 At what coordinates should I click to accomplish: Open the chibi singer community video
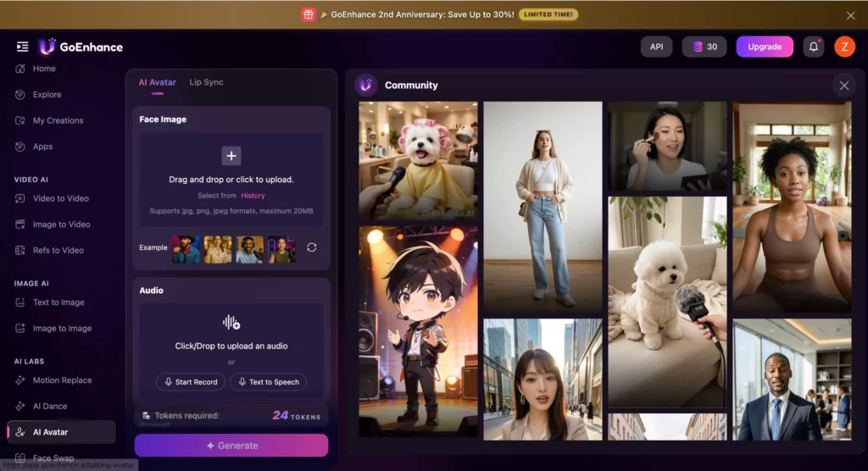pyautogui.click(x=418, y=331)
